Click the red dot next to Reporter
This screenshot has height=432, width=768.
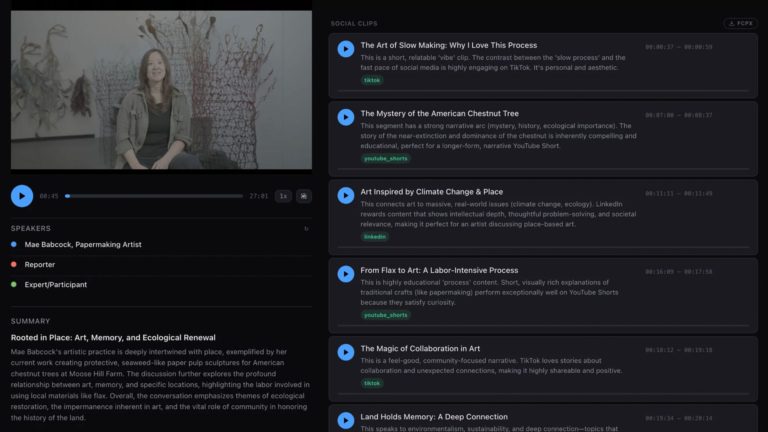click(14, 264)
